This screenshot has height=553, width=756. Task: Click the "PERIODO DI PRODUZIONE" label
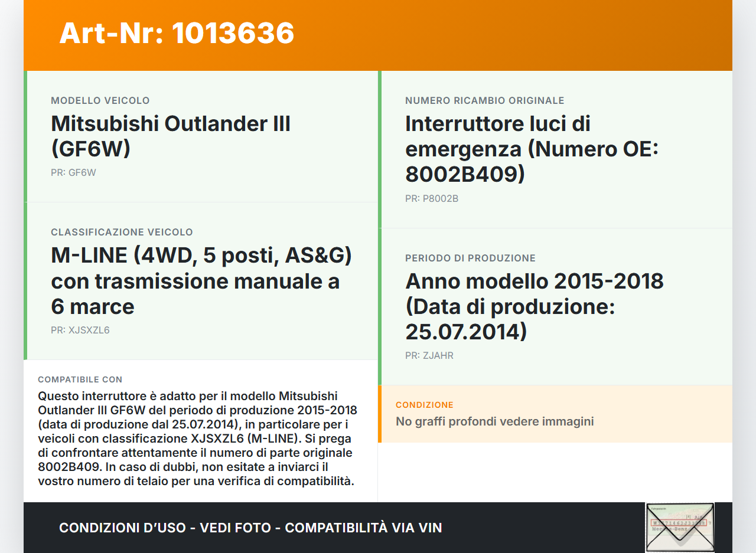(x=470, y=258)
